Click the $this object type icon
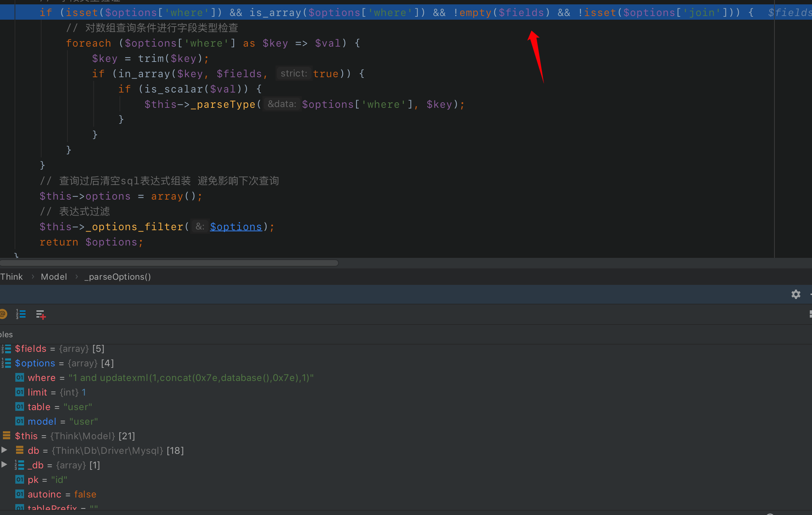The image size is (812, 515). pyautogui.click(x=7, y=436)
